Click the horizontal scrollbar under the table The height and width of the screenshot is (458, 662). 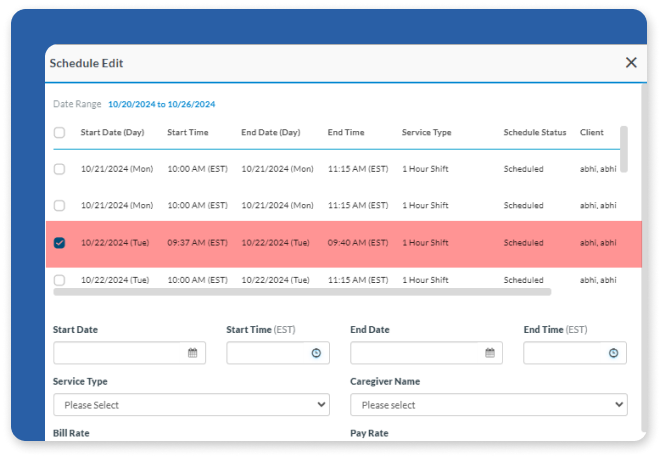301,293
